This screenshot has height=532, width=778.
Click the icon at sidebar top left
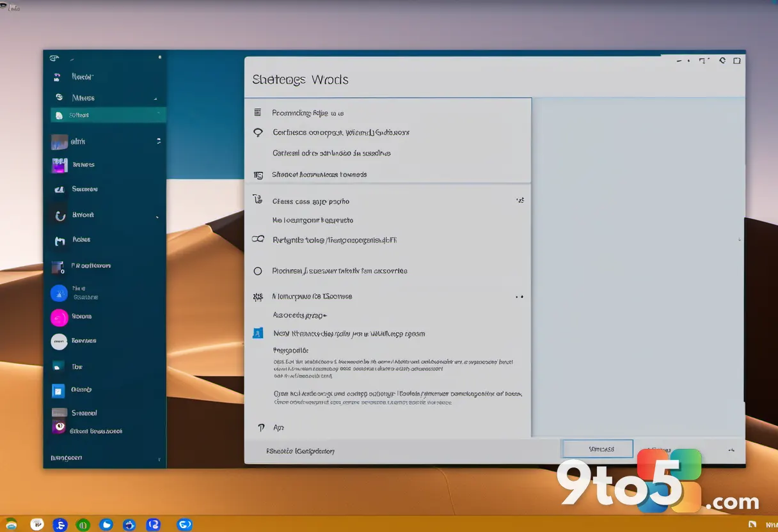[54, 58]
